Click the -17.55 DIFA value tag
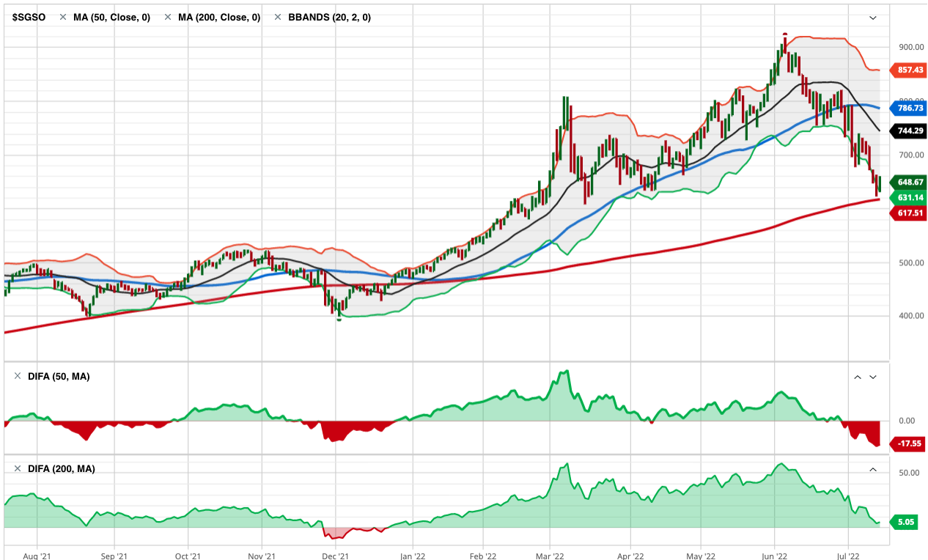 [x=908, y=443]
